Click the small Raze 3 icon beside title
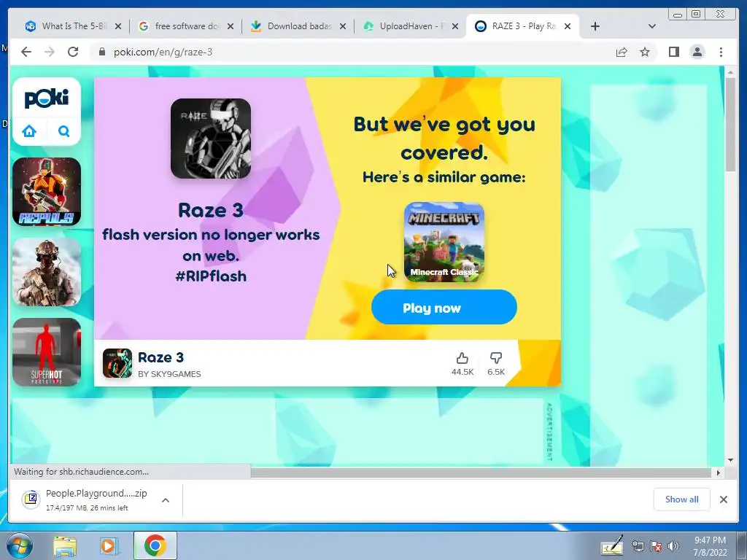 click(x=117, y=363)
